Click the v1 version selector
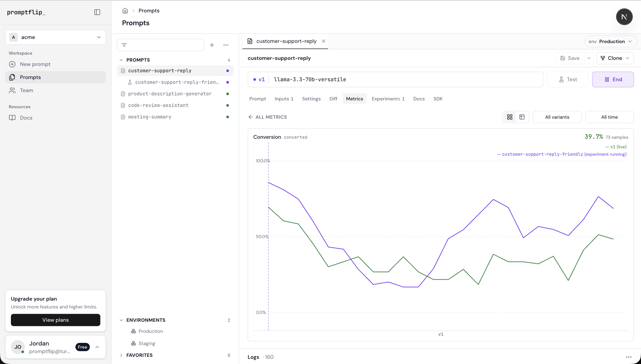 [x=259, y=79]
